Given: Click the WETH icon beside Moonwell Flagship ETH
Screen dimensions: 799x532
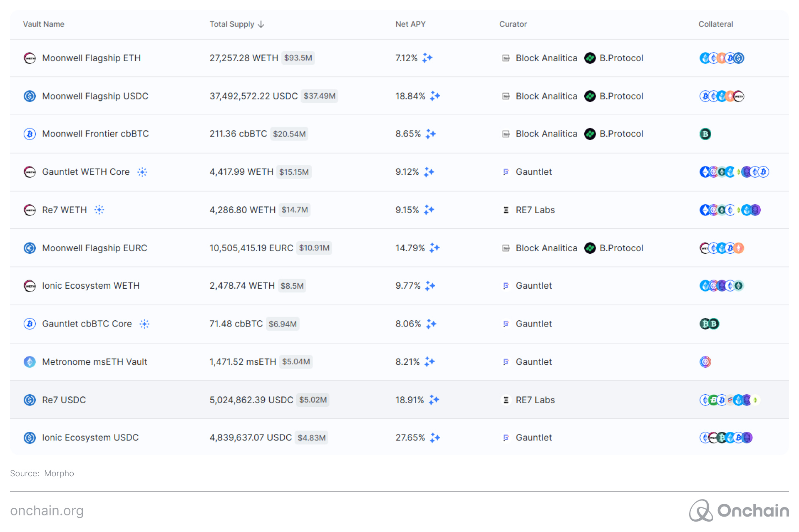Looking at the screenshot, I should click(x=30, y=58).
